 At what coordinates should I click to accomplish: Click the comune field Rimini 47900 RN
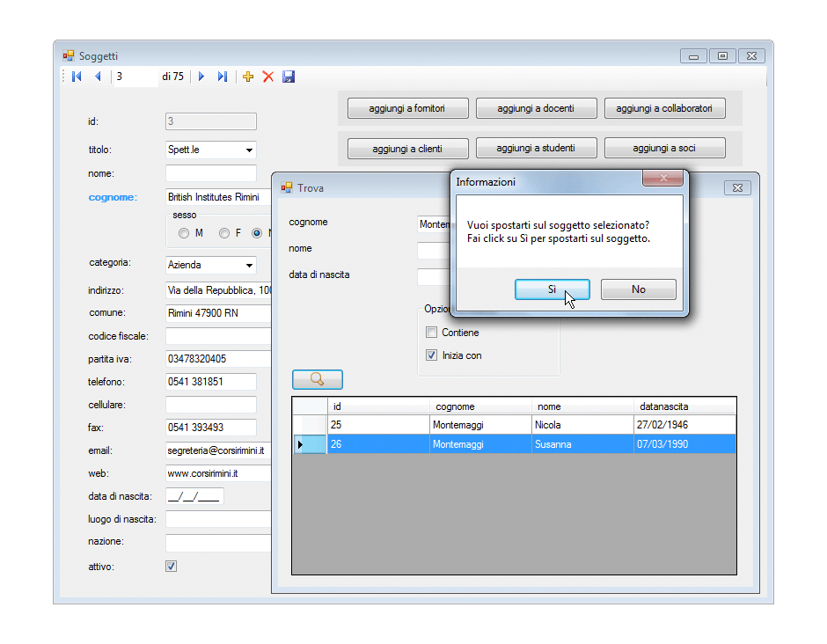tap(218, 313)
